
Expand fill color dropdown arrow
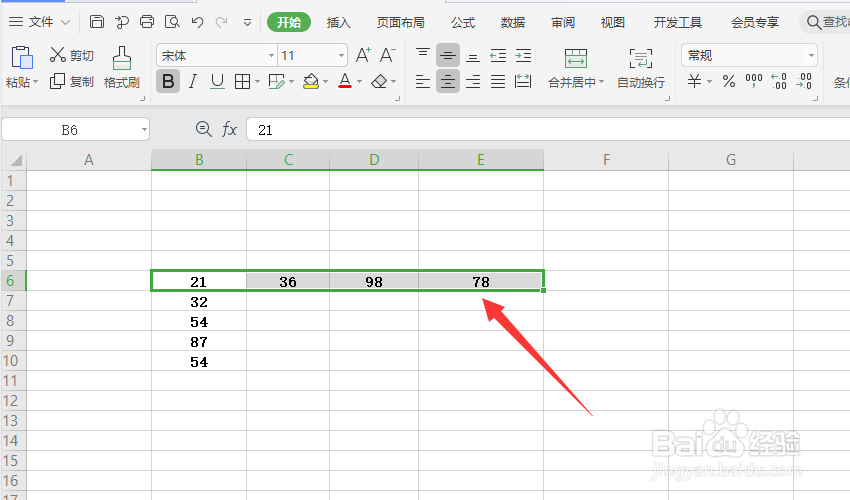[x=325, y=82]
